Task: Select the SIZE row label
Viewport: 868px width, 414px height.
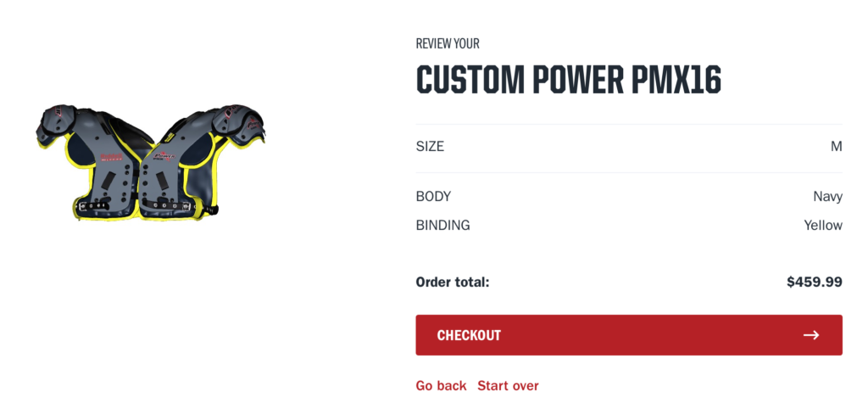Action: pyautogui.click(x=430, y=147)
